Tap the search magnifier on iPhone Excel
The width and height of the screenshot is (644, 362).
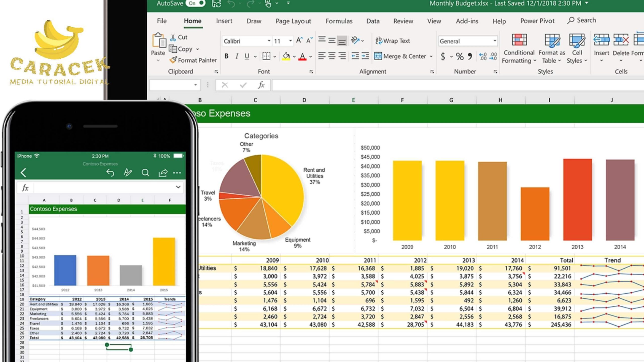click(x=145, y=173)
